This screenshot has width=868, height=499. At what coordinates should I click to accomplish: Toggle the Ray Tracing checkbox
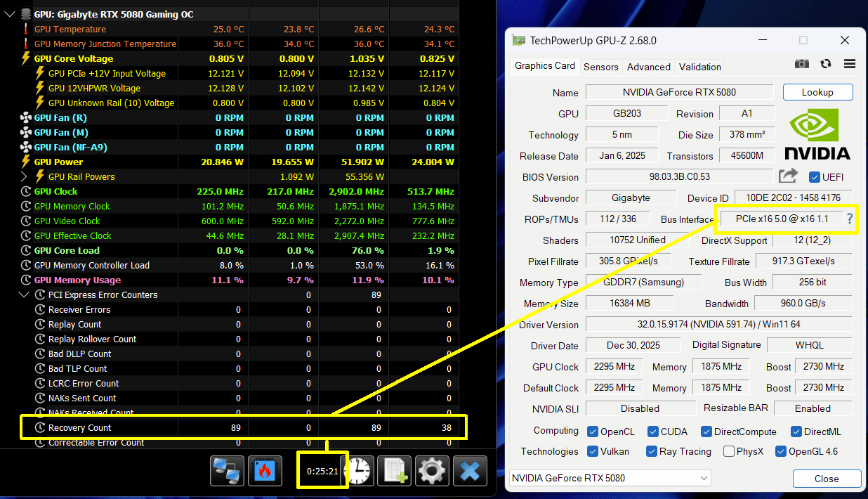pos(651,451)
